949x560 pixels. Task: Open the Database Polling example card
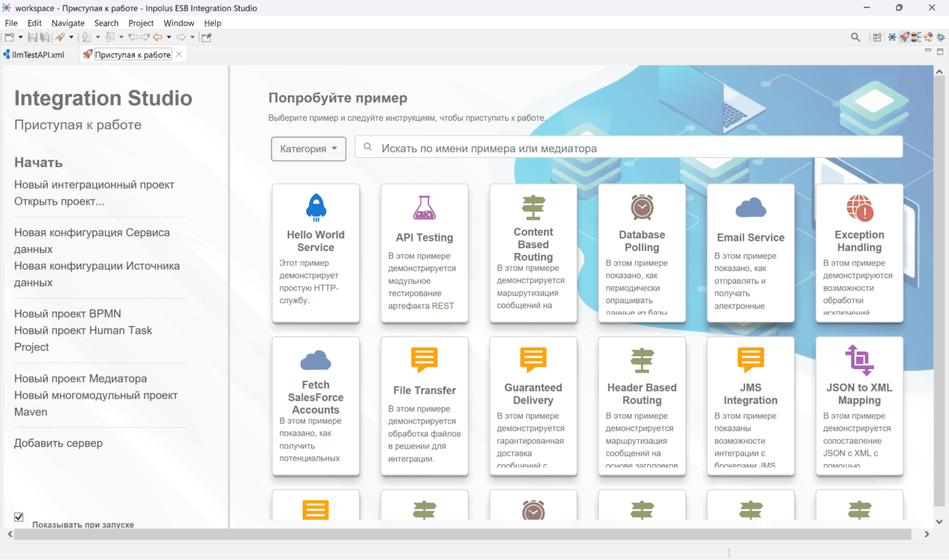click(x=642, y=253)
